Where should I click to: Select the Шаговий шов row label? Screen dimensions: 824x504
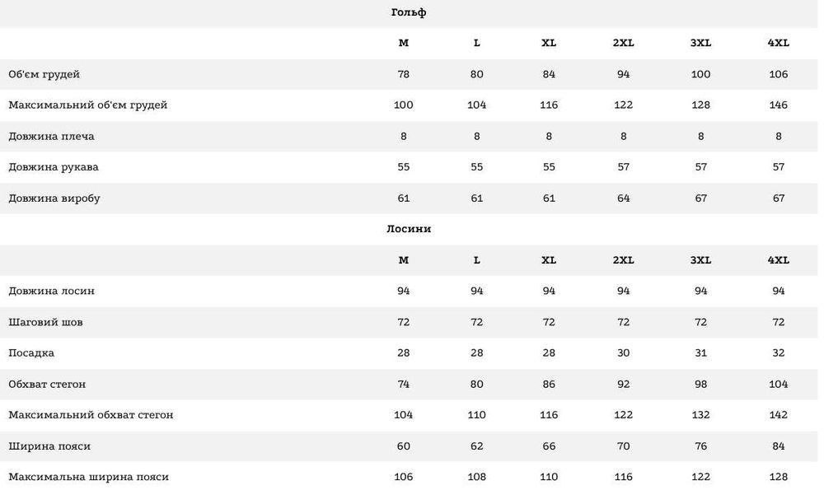pos(45,322)
